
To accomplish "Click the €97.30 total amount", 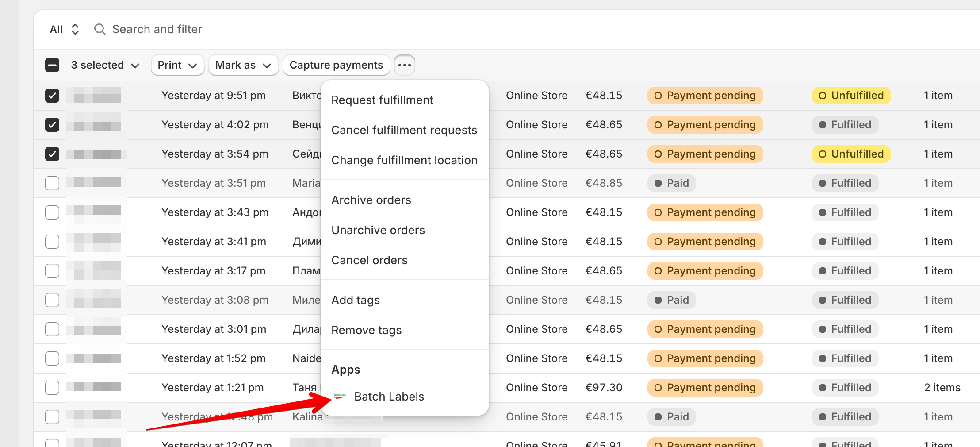I will tap(604, 388).
